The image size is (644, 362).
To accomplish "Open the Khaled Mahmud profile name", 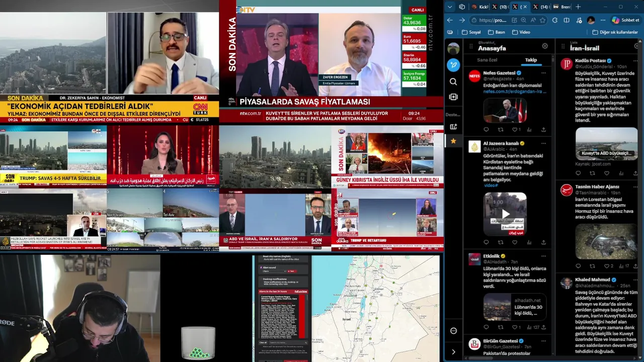I will point(592,280).
